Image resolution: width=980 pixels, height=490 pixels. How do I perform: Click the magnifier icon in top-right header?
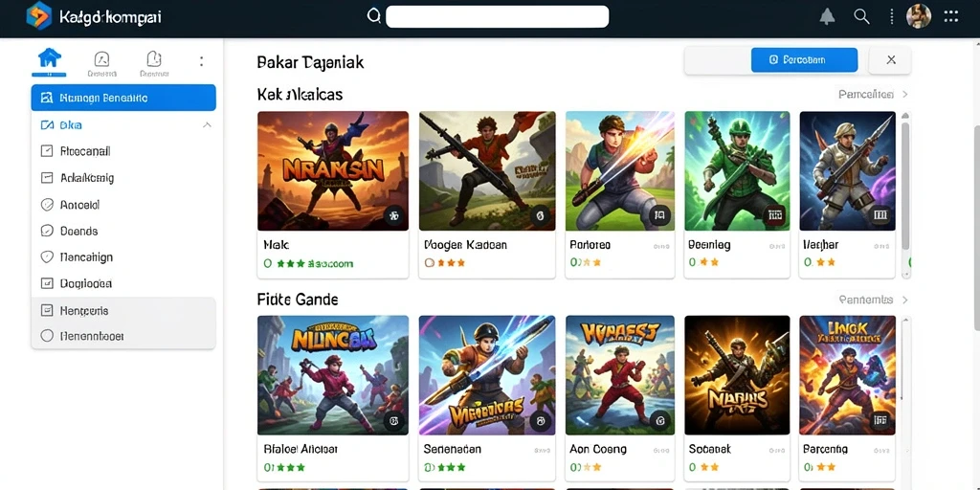coord(862,17)
